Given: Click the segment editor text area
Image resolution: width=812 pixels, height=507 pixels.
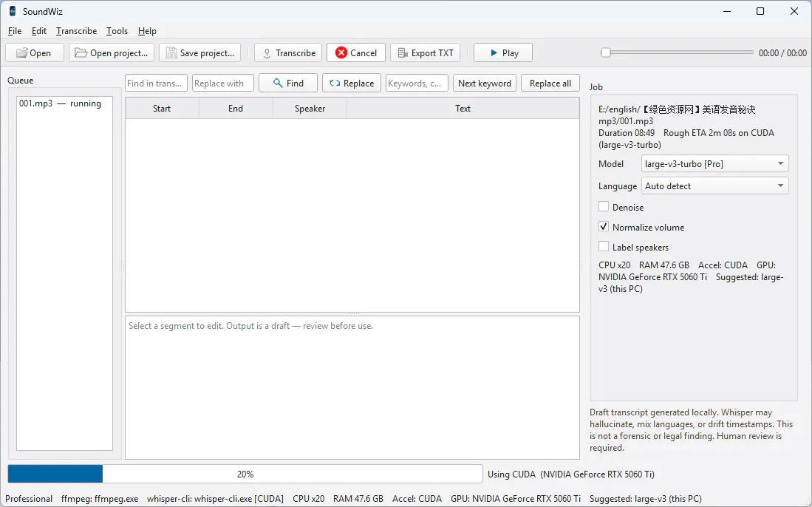Looking at the screenshot, I should click(x=352, y=387).
